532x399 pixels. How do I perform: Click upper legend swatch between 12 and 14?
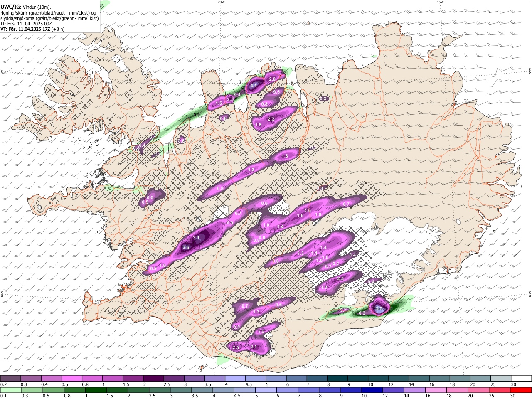pyautogui.click(x=398, y=378)
